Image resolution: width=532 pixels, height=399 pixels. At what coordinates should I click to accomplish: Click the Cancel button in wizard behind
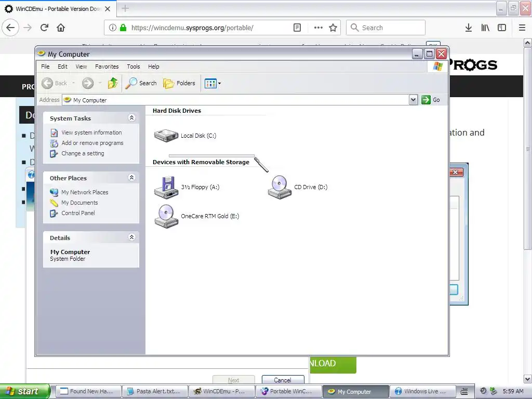click(283, 380)
